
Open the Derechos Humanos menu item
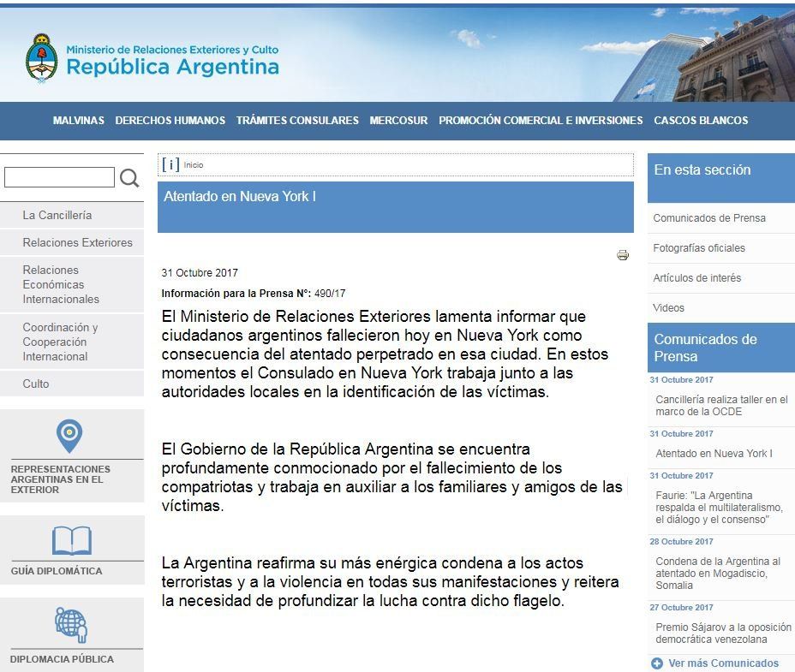click(170, 121)
